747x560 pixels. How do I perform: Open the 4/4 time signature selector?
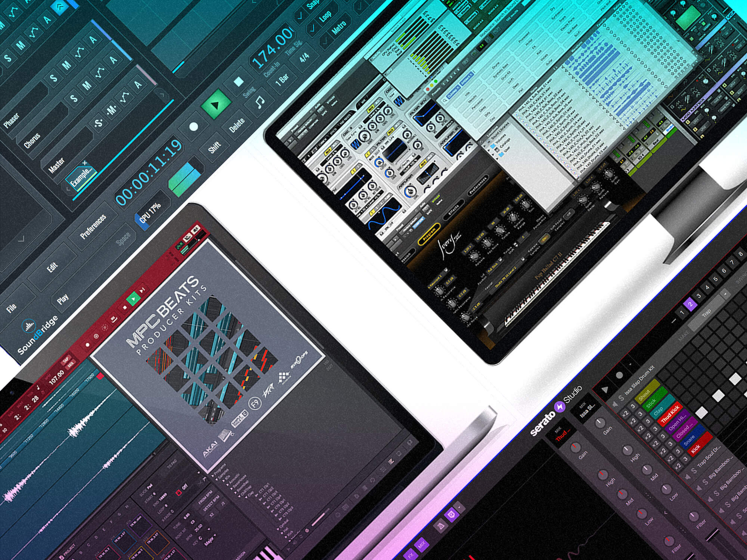(x=304, y=58)
